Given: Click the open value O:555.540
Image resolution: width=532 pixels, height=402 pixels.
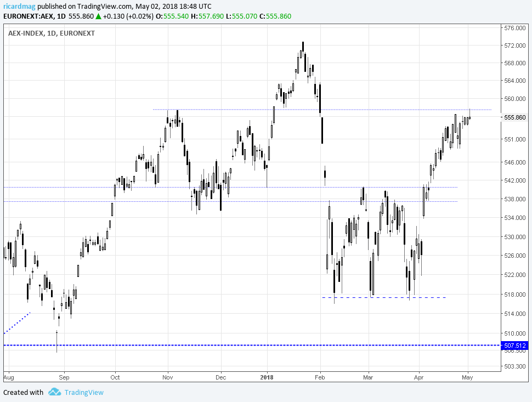Looking at the screenshot, I should click(x=172, y=16).
